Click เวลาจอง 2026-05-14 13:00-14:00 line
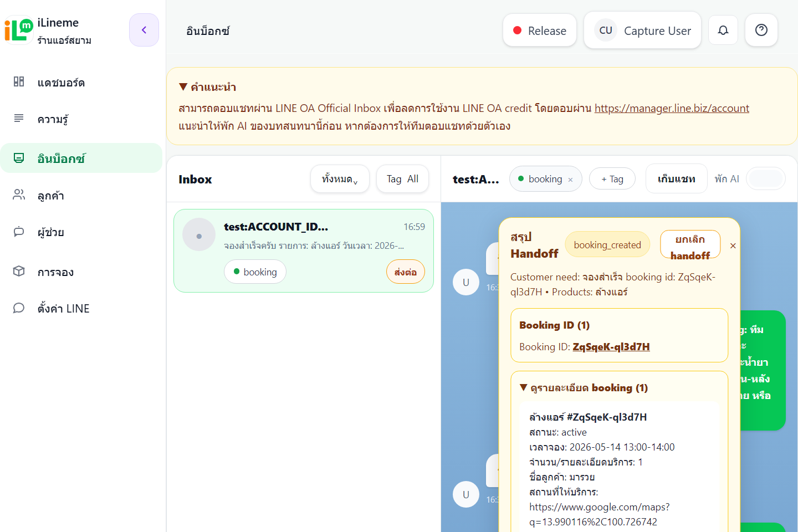This screenshot has width=798, height=532. (602, 447)
